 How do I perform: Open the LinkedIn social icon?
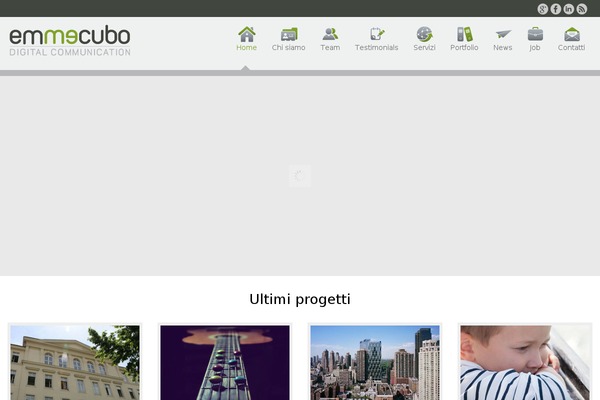pyautogui.click(x=569, y=9)
